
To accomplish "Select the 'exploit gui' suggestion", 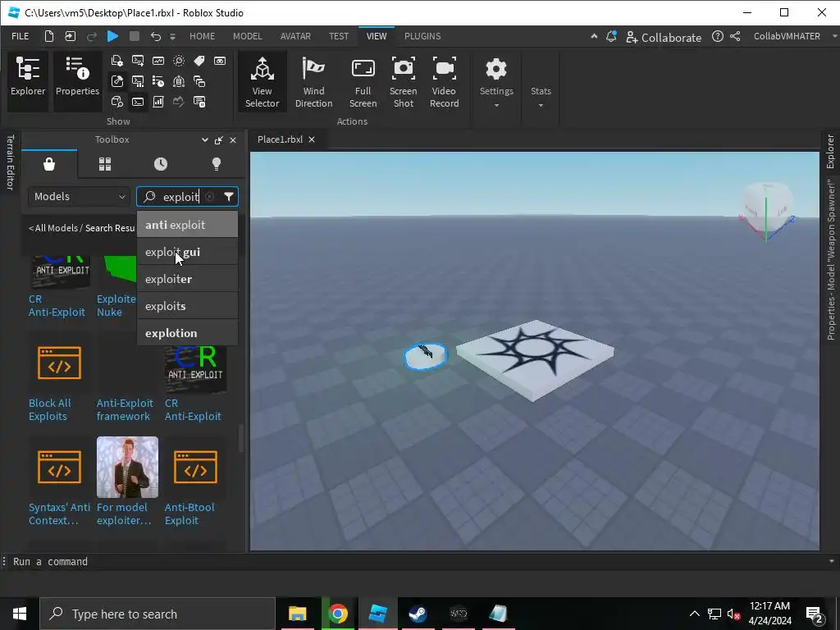I will pyautogui.click(x=188, y=252).
